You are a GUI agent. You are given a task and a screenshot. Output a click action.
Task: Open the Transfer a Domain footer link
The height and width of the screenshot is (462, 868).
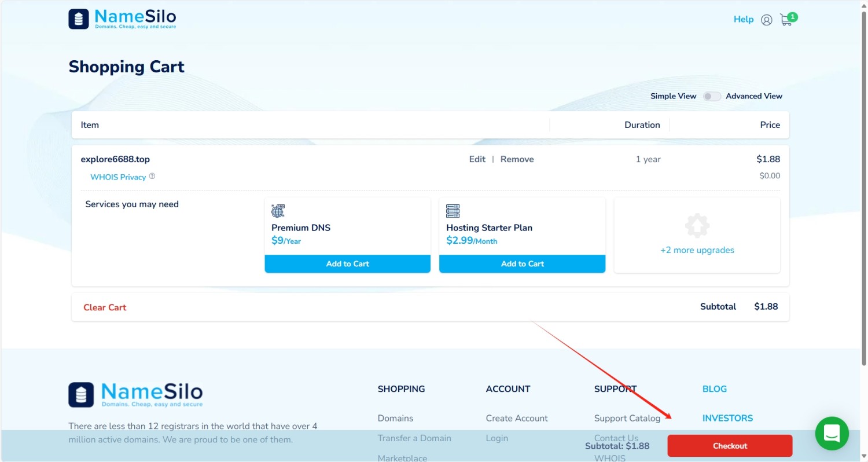[x=414, y=438]
